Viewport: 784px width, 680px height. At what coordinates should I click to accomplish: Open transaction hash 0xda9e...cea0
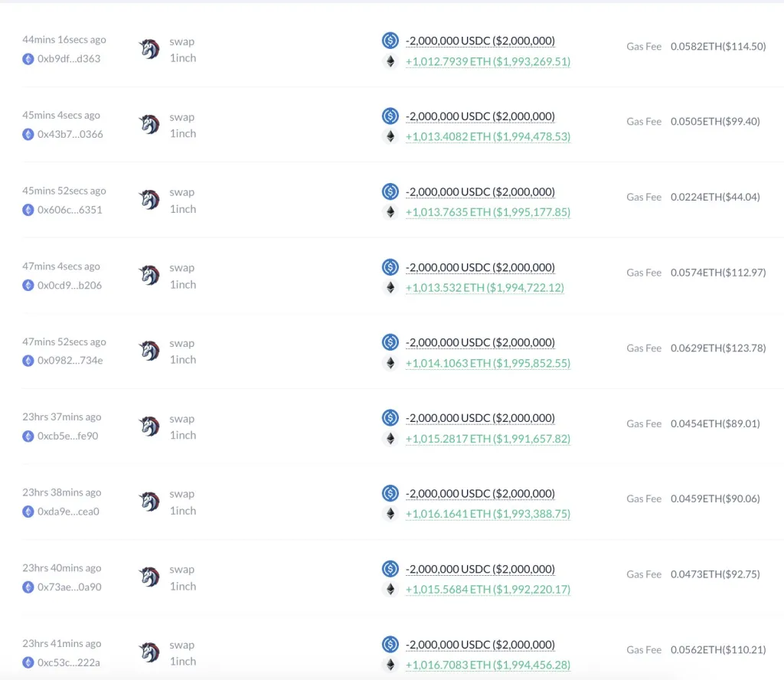(68, 512)
